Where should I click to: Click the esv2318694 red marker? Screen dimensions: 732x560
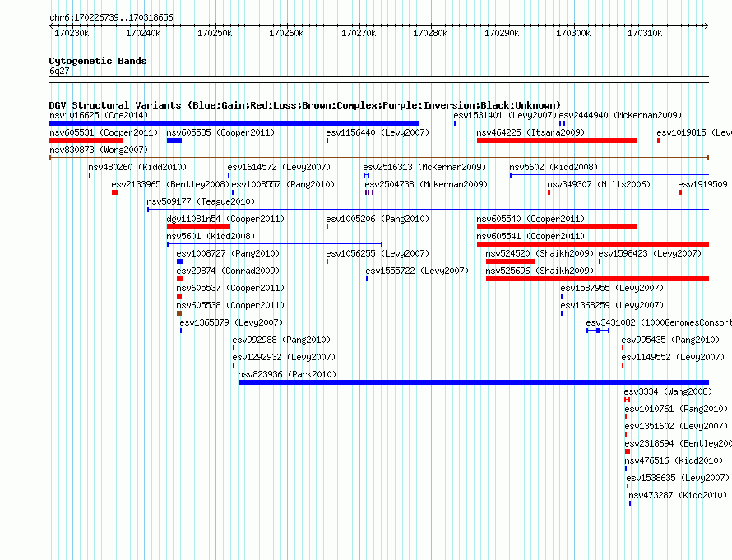pyautogui.click(x=628, y=451)
